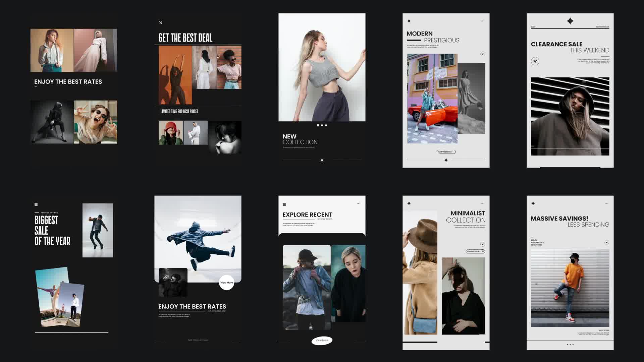Click the diamond/star icon top-left of Modern Prestigious card
The width and height of the screenshot is (644, 362).
(x=409, y=21)
